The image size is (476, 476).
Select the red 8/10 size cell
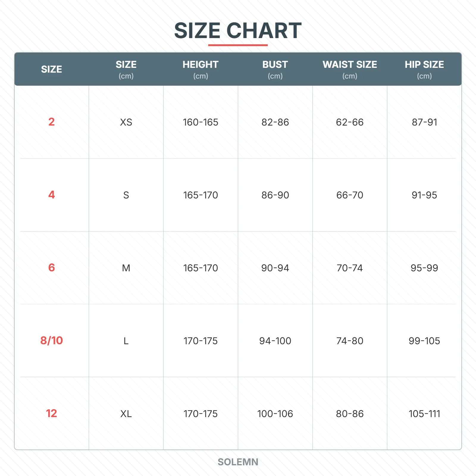(x=51, y=340)
